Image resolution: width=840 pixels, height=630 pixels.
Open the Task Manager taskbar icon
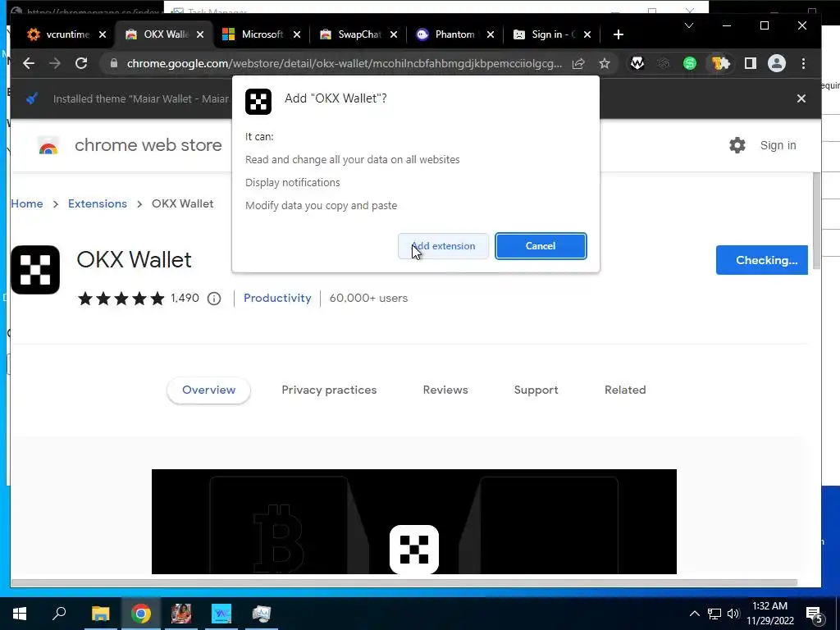click(x=262, y=614)
